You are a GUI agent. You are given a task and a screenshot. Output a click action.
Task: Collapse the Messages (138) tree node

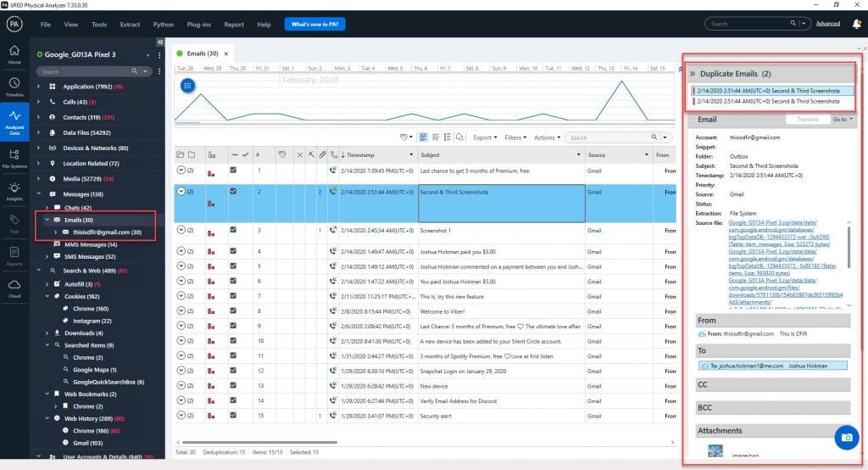pos(38,194)
